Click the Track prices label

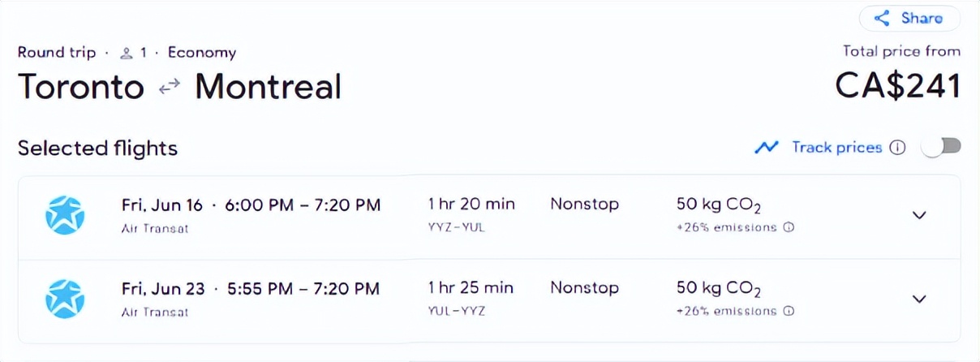click(836, 148)
